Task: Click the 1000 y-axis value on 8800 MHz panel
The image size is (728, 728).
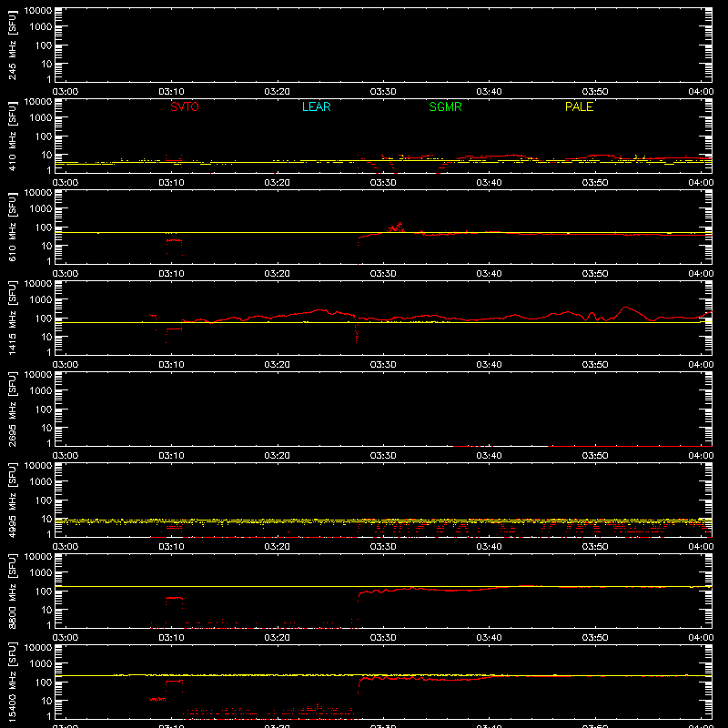Action: coord(41,573)
